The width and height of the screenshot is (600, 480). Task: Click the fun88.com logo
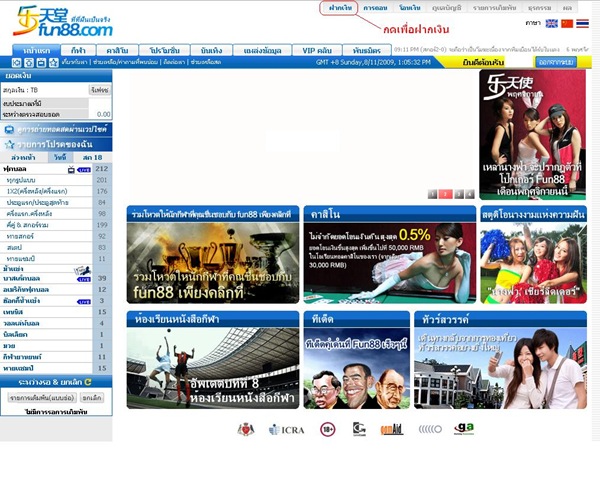point(63,21)
